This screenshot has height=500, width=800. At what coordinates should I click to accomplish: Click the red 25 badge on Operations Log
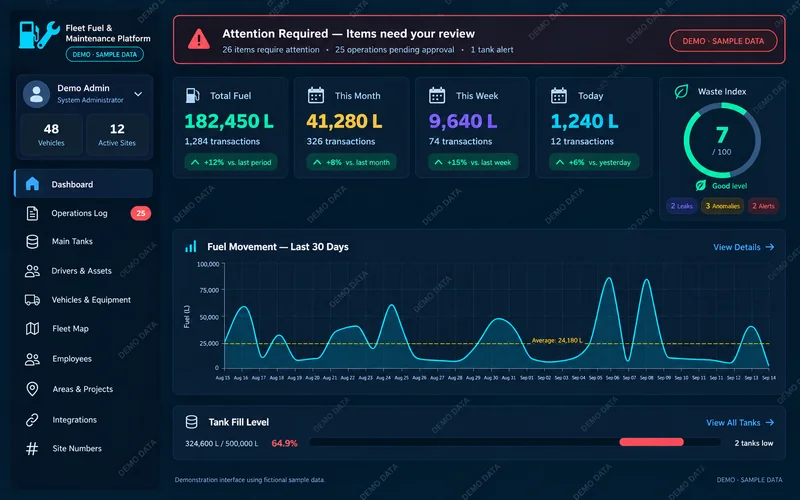pos(140,213)
